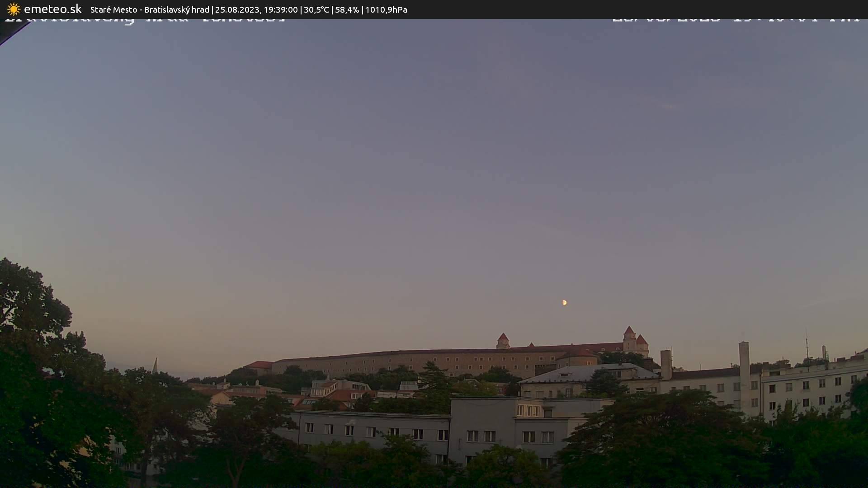Click the date 25.08.2023 in header

tap(236, 9)
